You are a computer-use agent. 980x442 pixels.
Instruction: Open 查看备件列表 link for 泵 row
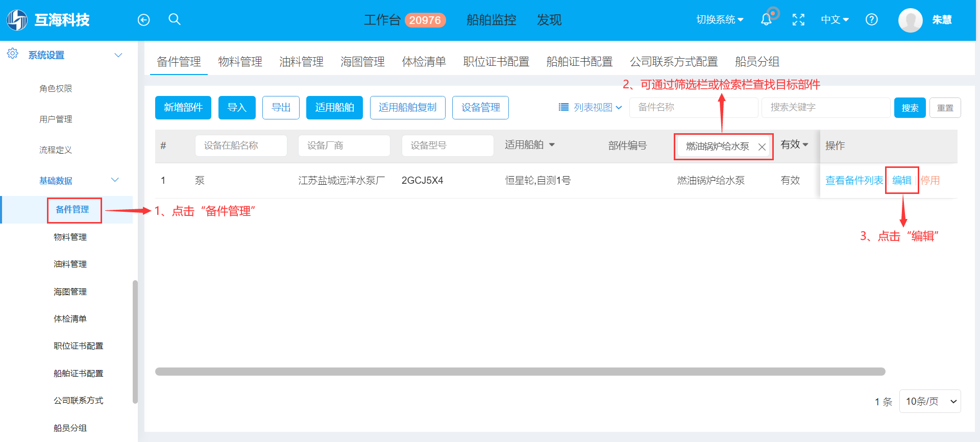[x=854, y=180]
